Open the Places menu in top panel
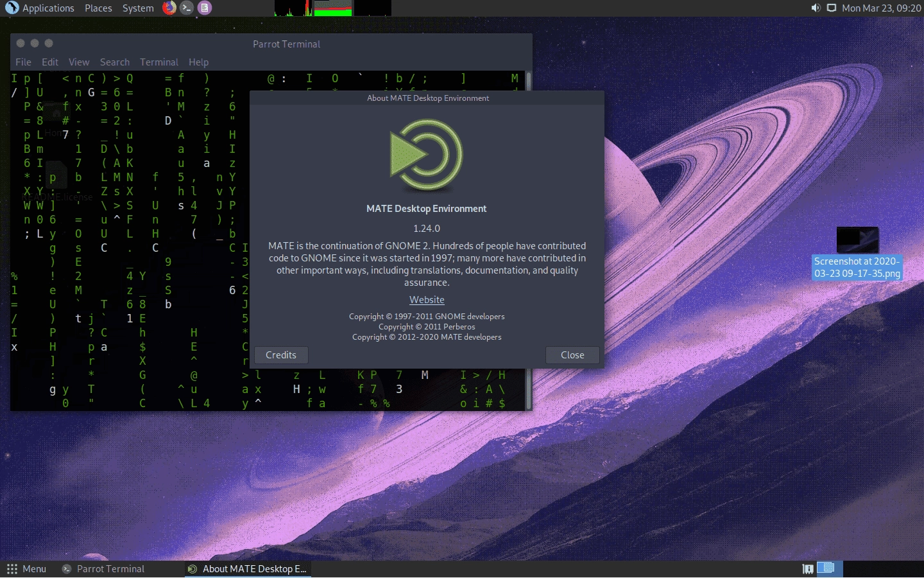The width and height of the screenshot is (924, 578). (98, 8)
